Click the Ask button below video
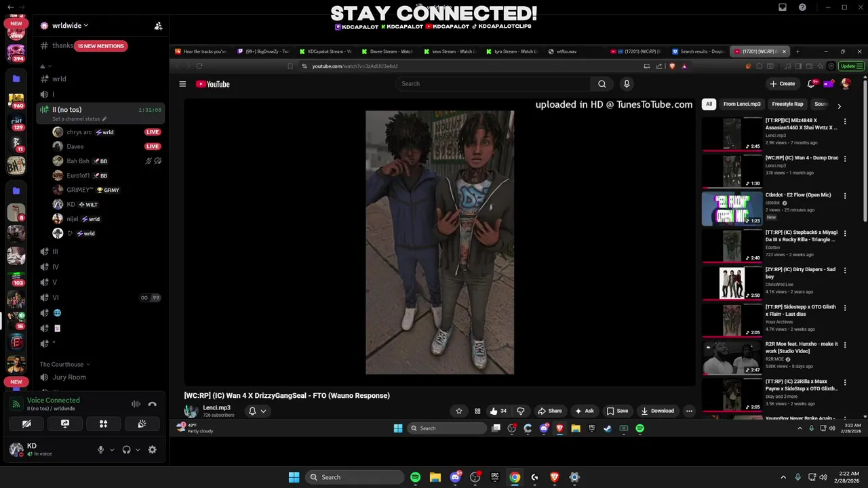The width and height of the screenshot is (868, 488). pos(585,411)
